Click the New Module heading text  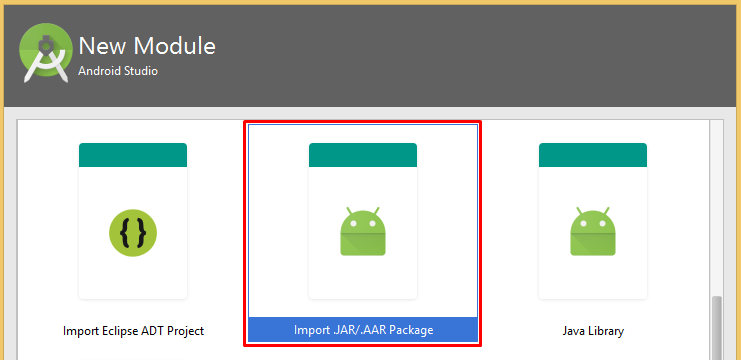(x=147, y=46)
